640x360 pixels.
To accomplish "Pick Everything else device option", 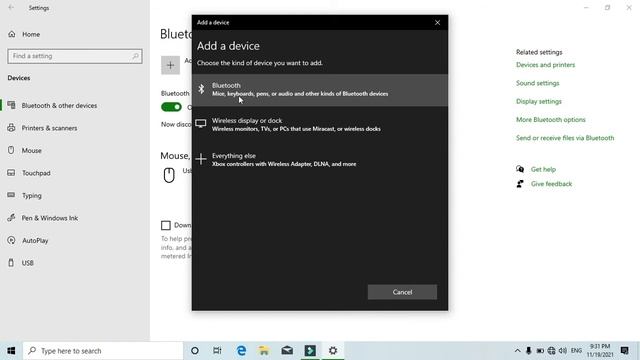I will (320, 160).
